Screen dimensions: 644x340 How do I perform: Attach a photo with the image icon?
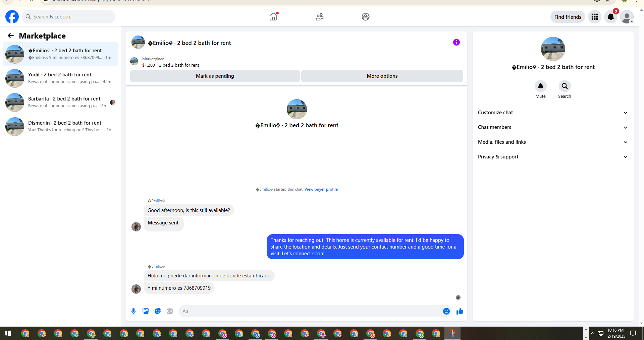(146, 311)
